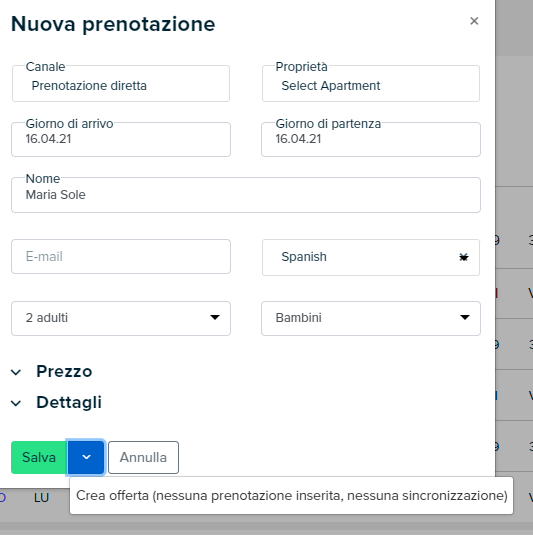Select the Crea offerta menu option

pyautogui.click(x=292, y=496)
